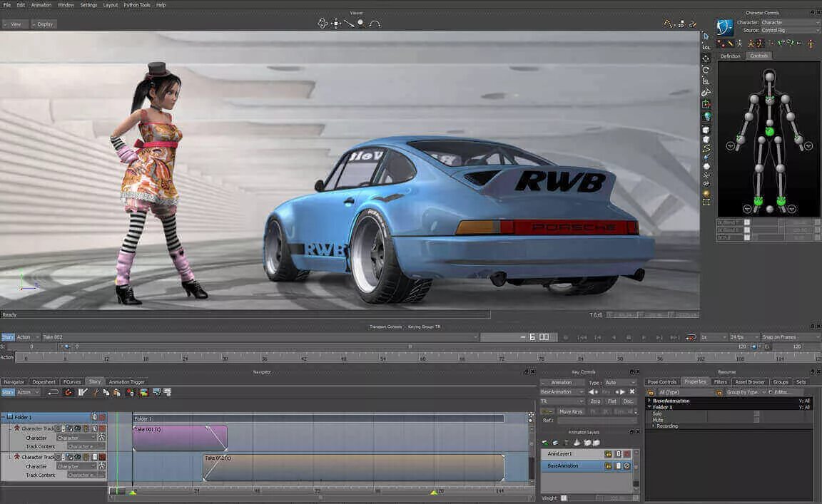822x504 pixels.
Task: Open the Snap on Frames dropdown
Action: pos(789,337)
